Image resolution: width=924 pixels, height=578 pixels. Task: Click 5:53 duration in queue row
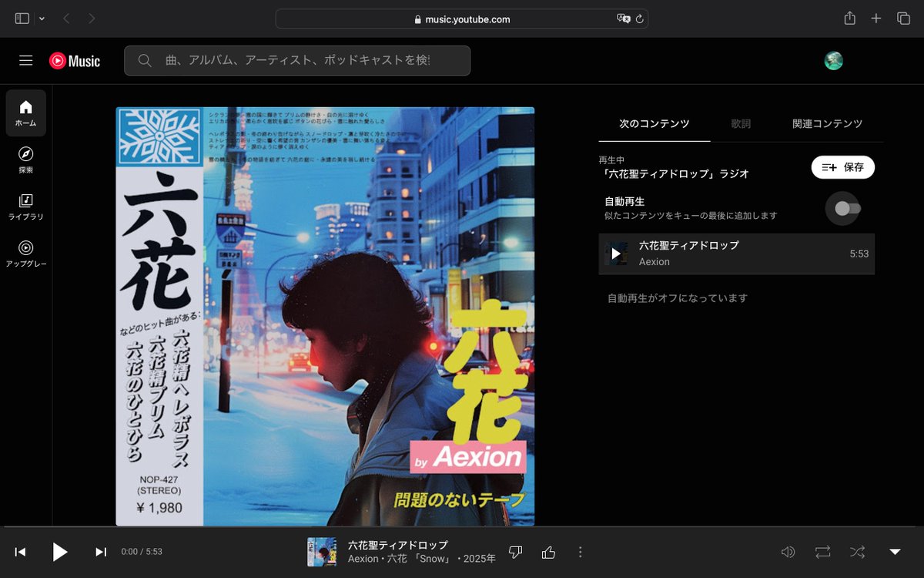pyautogui.click(x=859, y=254)
